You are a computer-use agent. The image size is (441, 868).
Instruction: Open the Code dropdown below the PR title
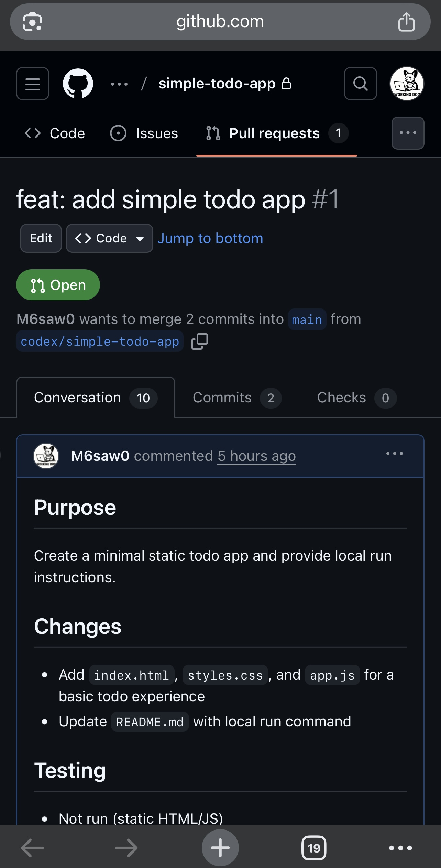tap(109, 238)
